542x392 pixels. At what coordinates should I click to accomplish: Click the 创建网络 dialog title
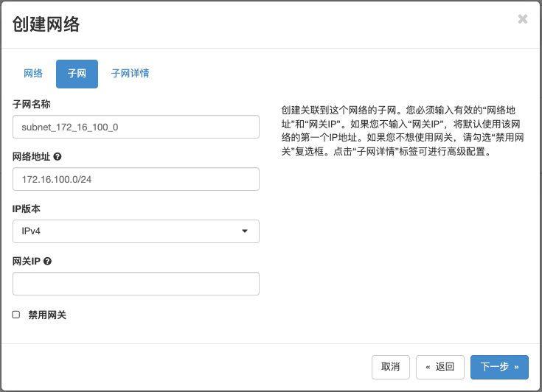tap(46, 24)
